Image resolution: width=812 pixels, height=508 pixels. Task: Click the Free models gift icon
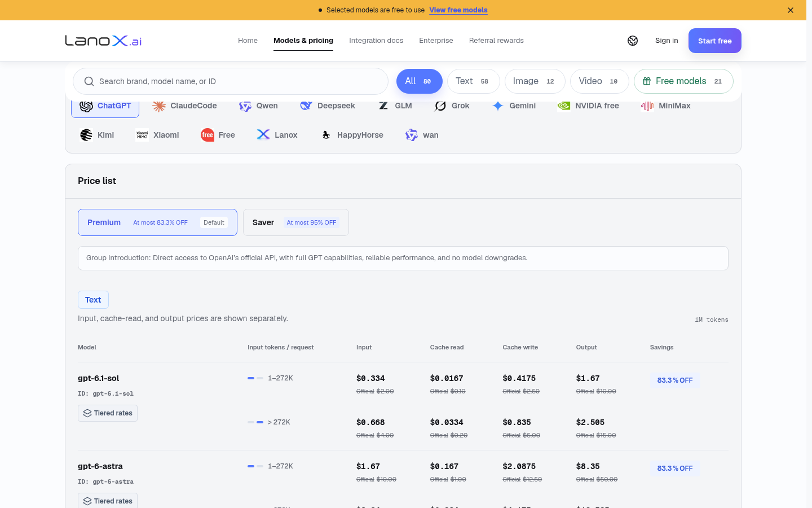coord(647,81)
